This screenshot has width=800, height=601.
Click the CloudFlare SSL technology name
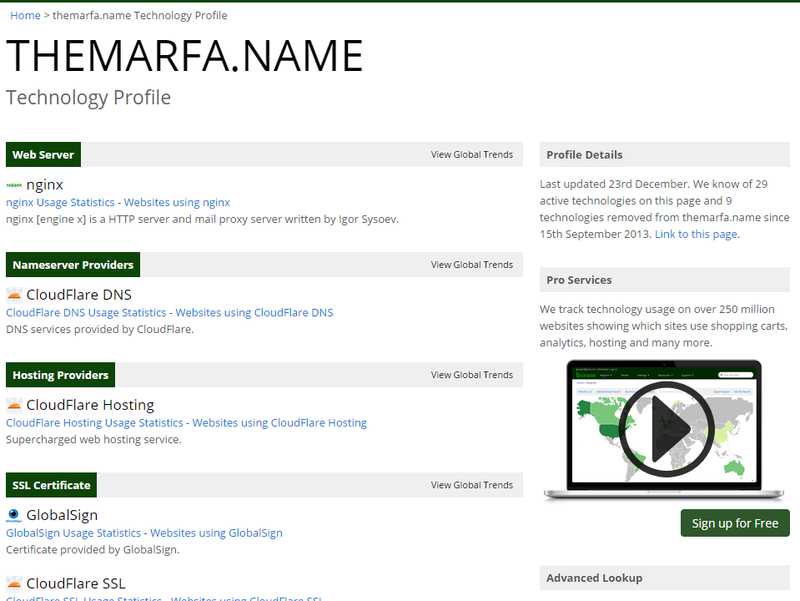click(x=76, y=584)
